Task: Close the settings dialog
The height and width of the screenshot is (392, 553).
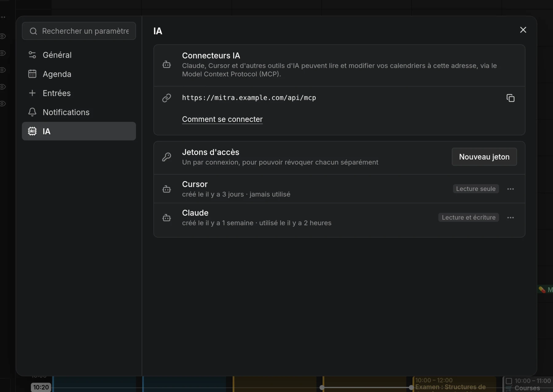Action: [x=523, y=30]
